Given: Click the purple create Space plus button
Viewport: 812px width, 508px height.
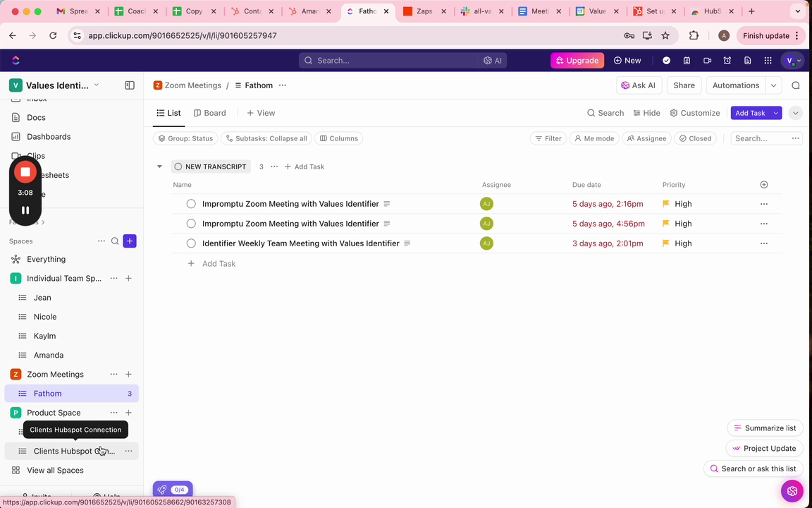Looking at the screenshot, I should 130,241.
